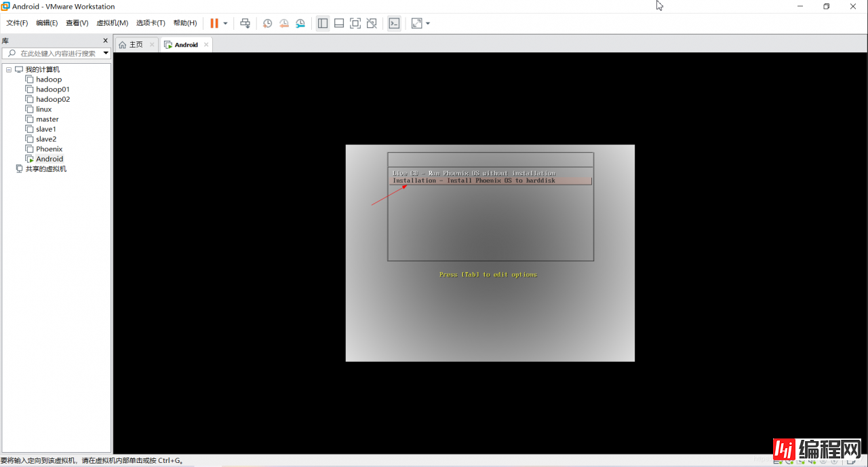Click the Phoenix VM icon in tree
The image size is (868, 467).
coord(29,149)
